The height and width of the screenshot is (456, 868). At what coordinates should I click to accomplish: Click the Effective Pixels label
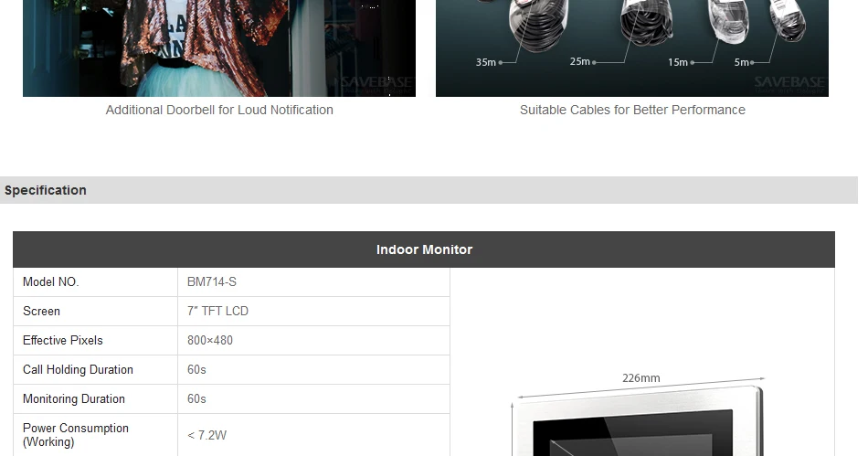[x=62, y=340]
